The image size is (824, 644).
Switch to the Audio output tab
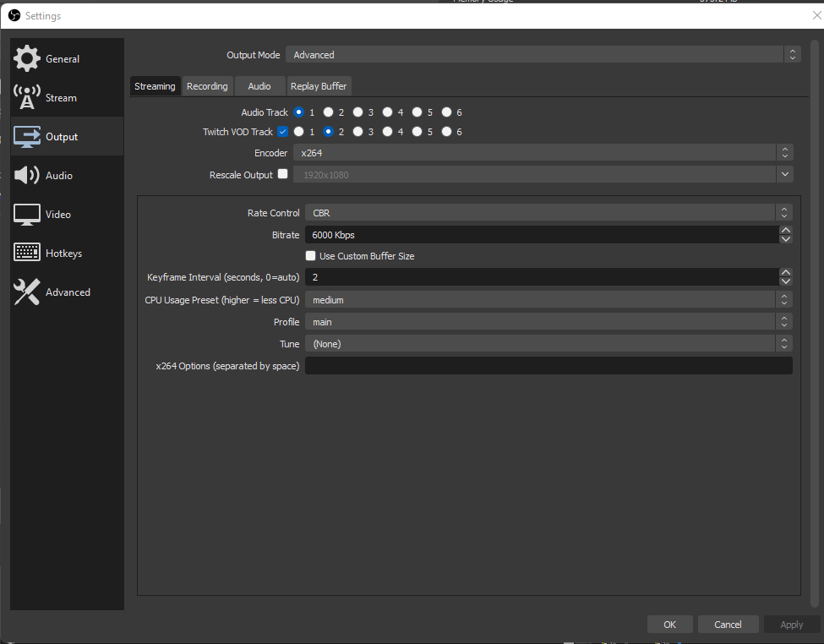click(259, 86)
